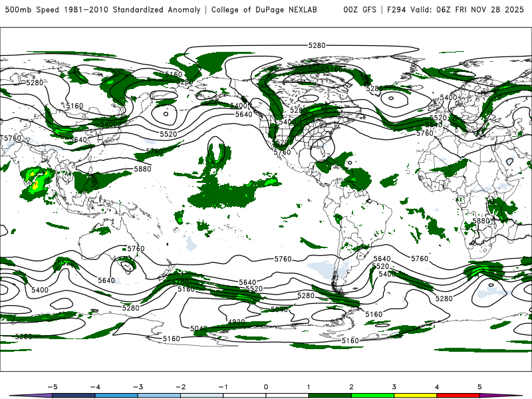Click the pale blue -2 to -1 color bar segment
Viewport: 532px width, 399px height.
click(202, 396)
